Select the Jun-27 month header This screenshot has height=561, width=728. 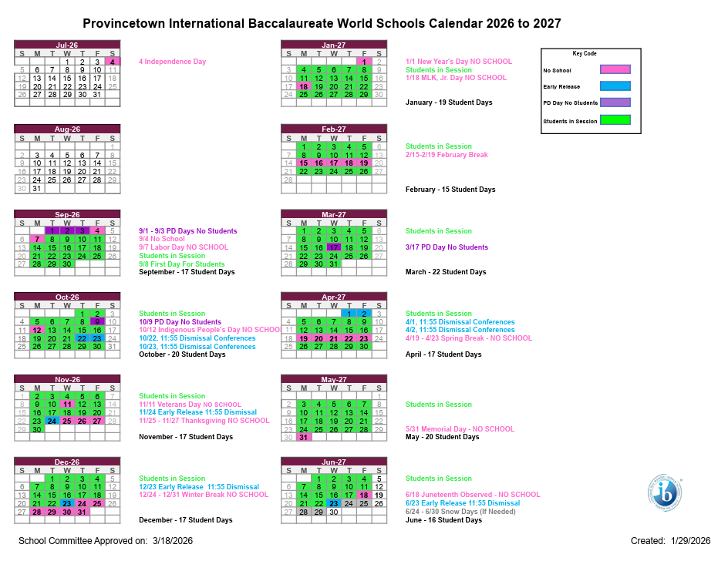334,462
